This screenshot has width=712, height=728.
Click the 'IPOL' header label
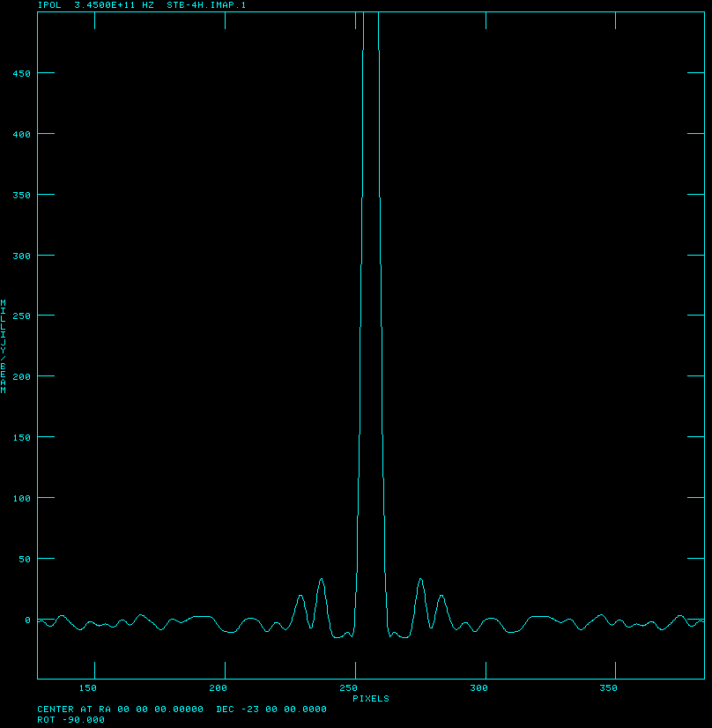[49, 5]
